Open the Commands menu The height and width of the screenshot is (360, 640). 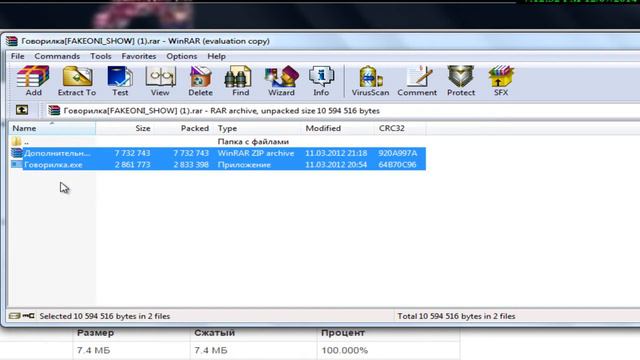pos(57,56)
